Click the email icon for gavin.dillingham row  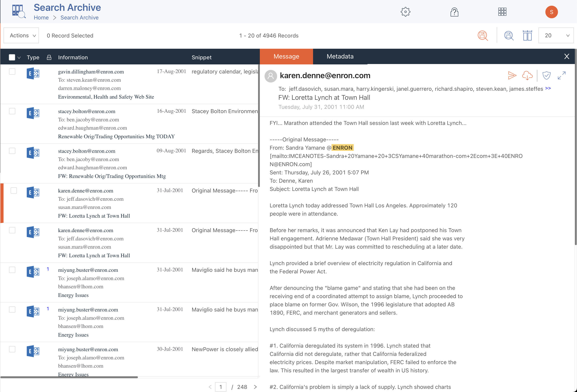33,73
